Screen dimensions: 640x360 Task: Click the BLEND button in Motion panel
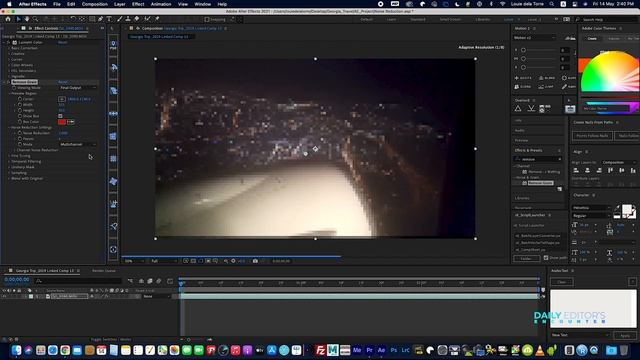[x=547, y=78]
